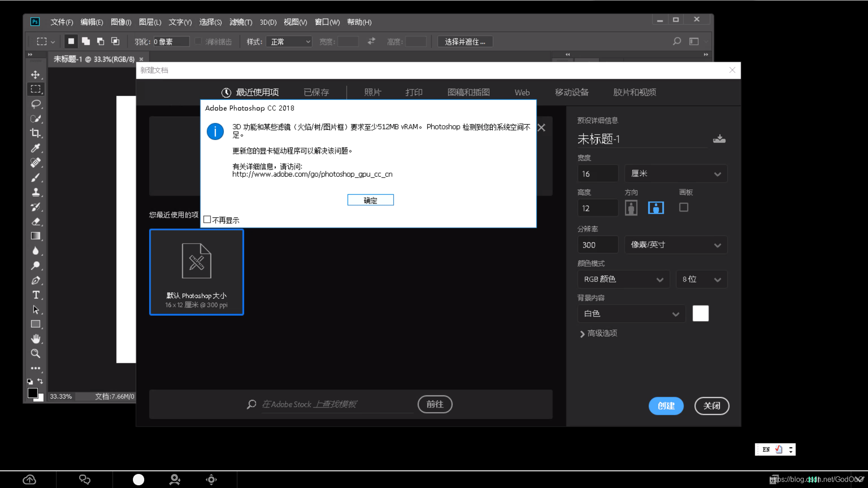Click the 创建 button
The image size is (868, 488).
[x=666, y=406]
